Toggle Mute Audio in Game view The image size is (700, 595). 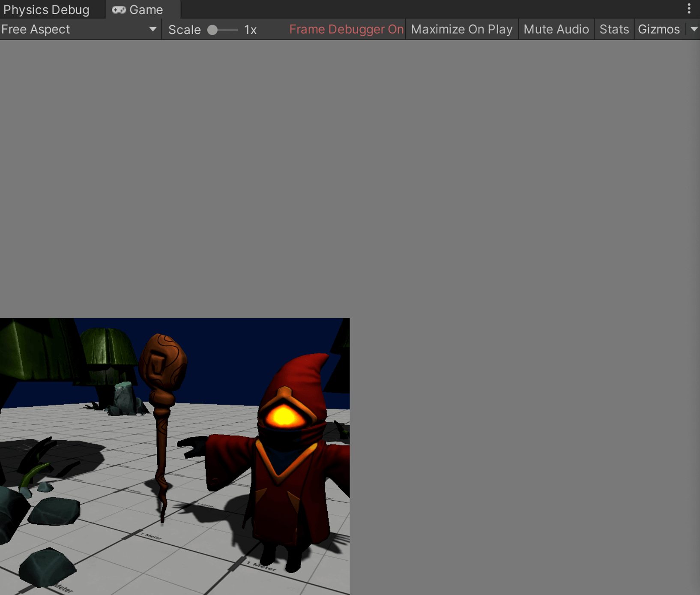click(556, 29)
